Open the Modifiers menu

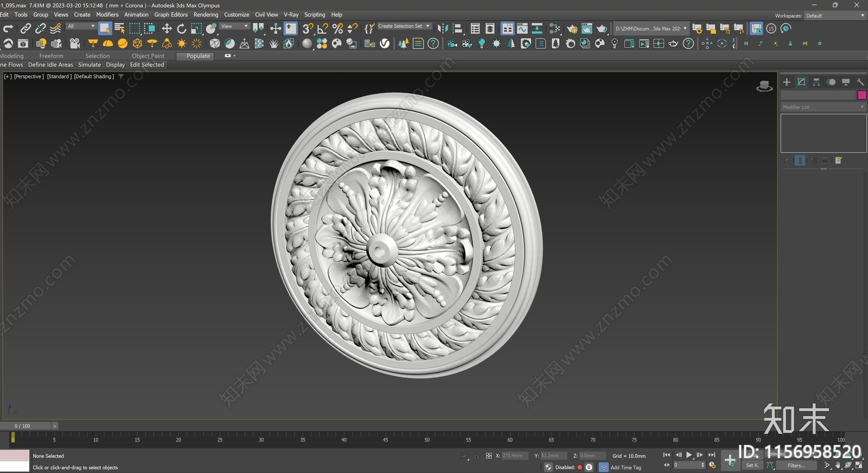[107, 15]
